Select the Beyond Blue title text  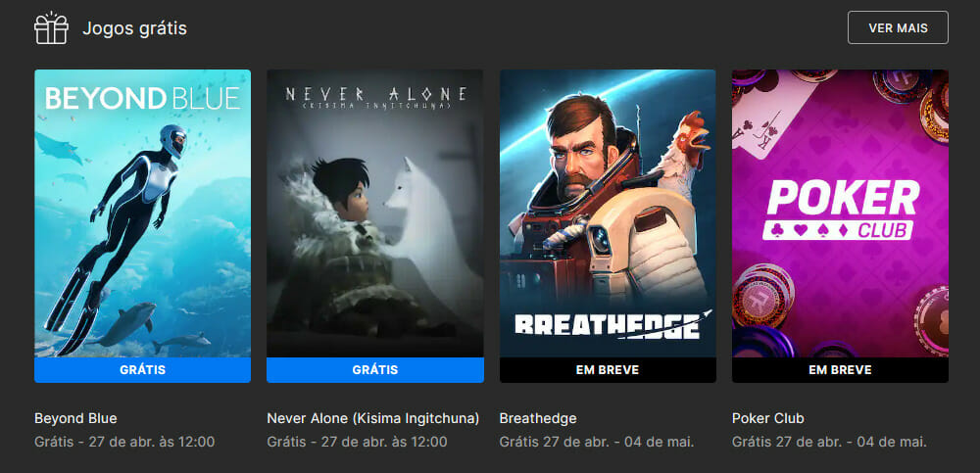pyautogui.click(x=75, y=418)
